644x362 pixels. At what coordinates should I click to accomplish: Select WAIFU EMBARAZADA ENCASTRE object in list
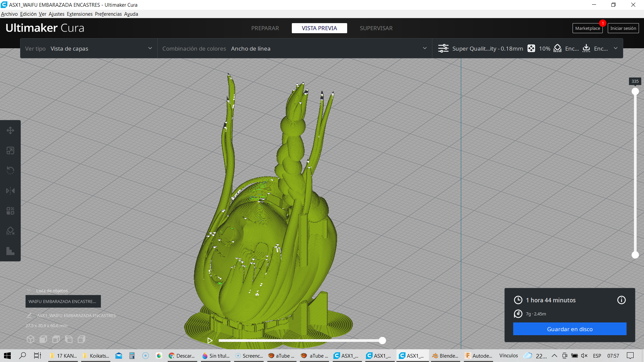[63, 301]
